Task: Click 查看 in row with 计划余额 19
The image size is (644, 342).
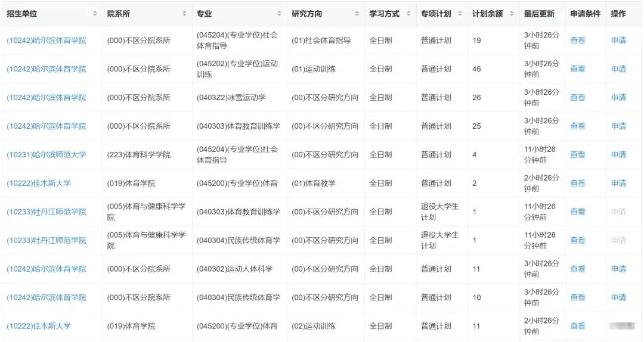Action: pyautogui.click(x=577, y=41)
